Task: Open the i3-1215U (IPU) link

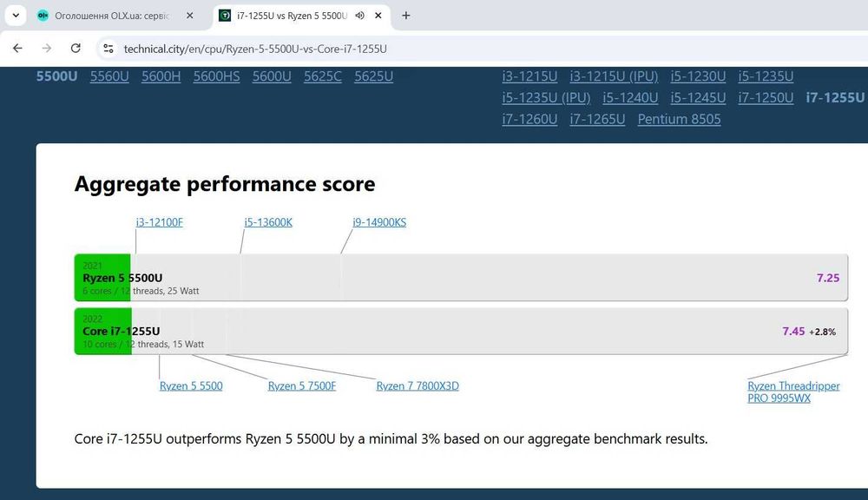Action: click(x=614, y=76)
